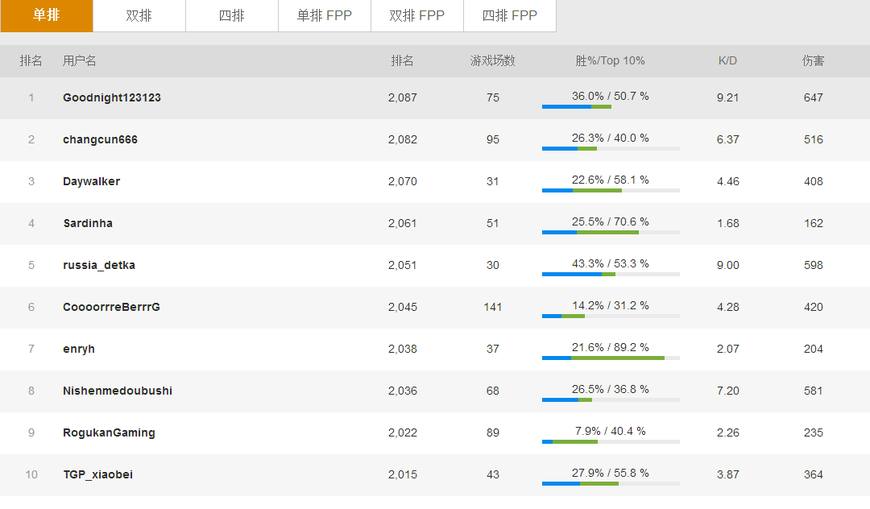Switch to the 双排 tab
This screenshot has height=509, width=870.
[139, 15]
